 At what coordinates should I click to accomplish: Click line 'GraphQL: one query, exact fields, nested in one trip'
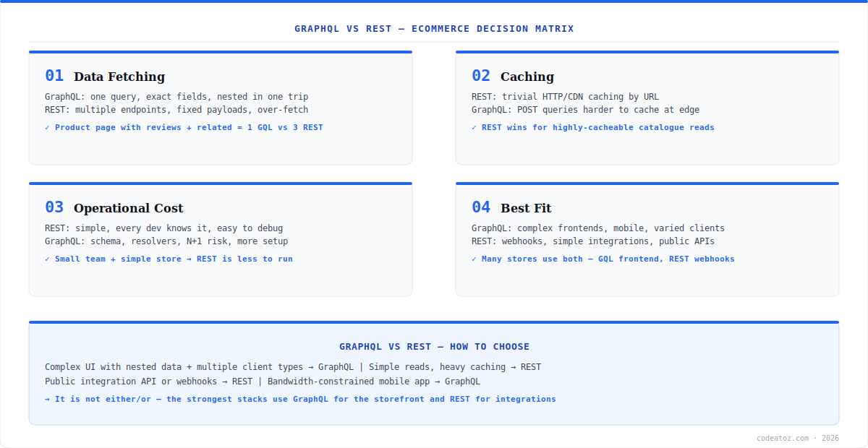point(176,97)
